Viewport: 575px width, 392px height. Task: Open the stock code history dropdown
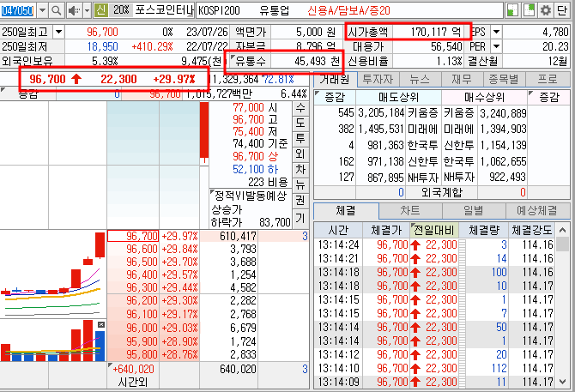(43, 10)
